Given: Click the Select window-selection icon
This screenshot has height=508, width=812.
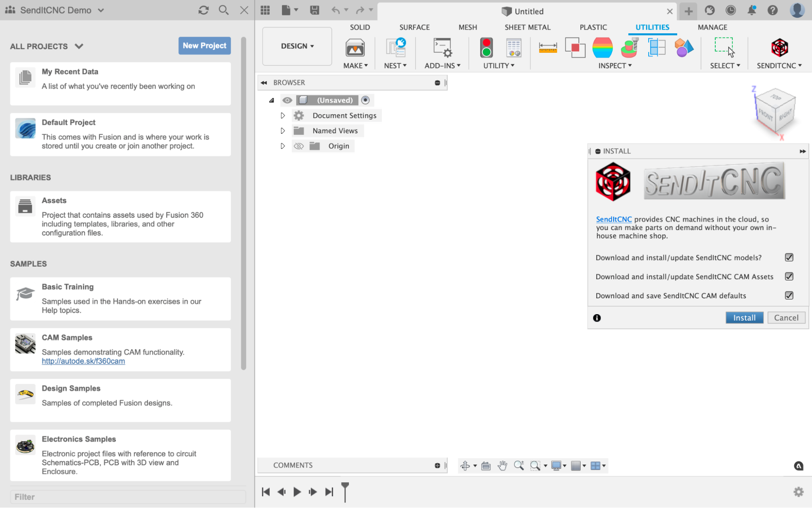Looking at the screenshot, I should [x=725, y=47].
